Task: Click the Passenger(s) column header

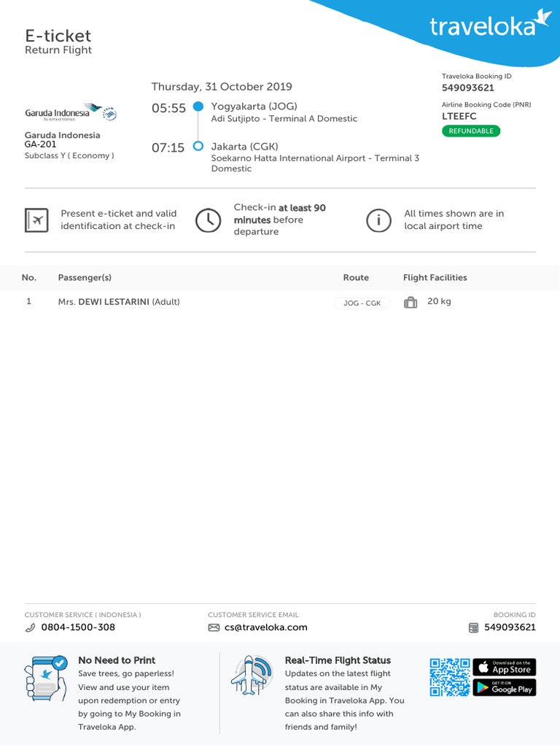Action: pos(85,278)
